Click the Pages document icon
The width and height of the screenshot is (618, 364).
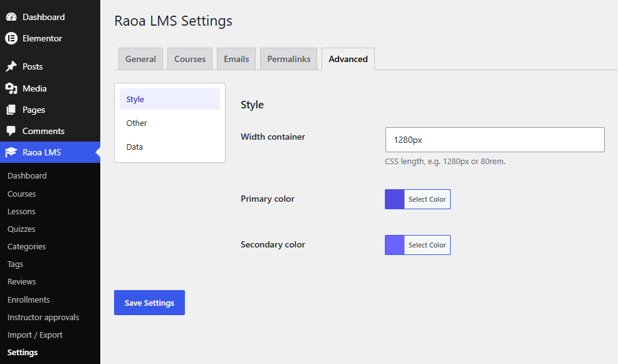[11, 110]
